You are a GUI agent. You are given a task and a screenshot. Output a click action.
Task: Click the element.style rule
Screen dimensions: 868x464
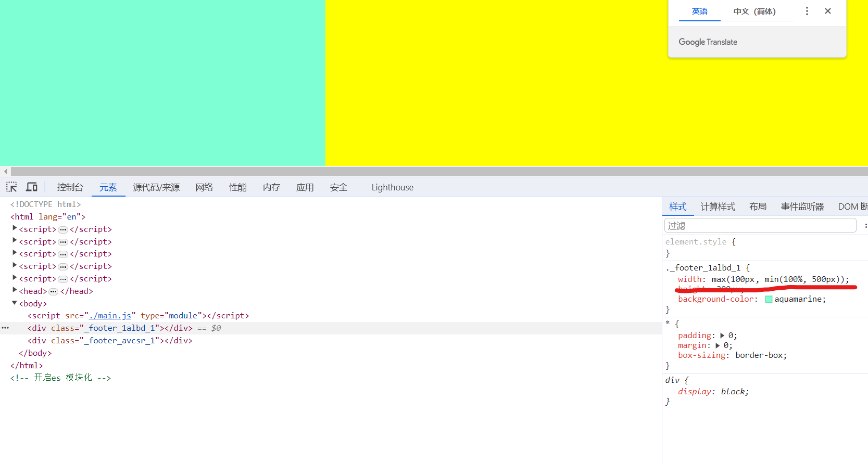pyautogui.click(x=696, y=241)
